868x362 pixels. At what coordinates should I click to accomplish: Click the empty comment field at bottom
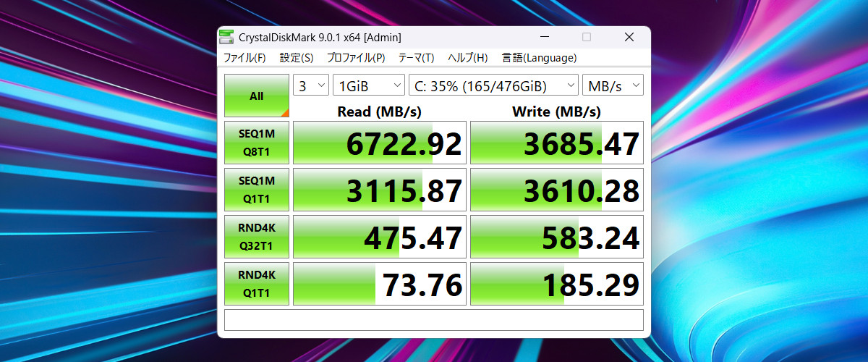pyautogui.click(x=433, y=320)
